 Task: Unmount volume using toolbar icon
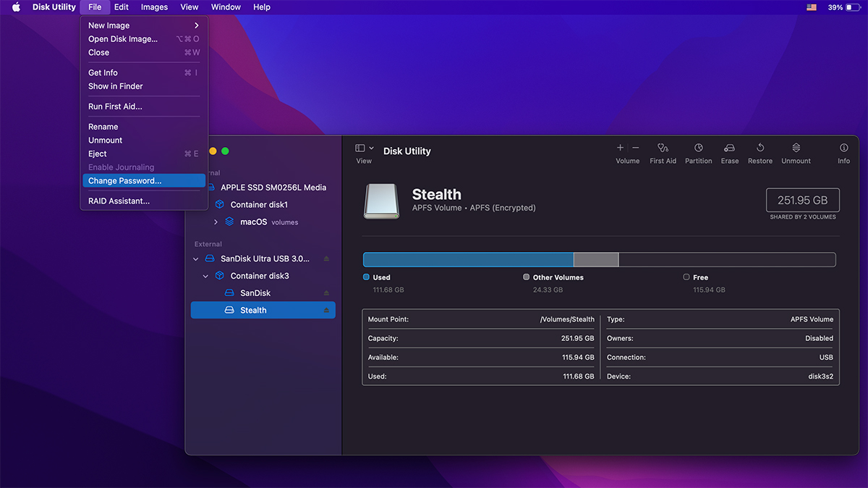pos(796,148)
